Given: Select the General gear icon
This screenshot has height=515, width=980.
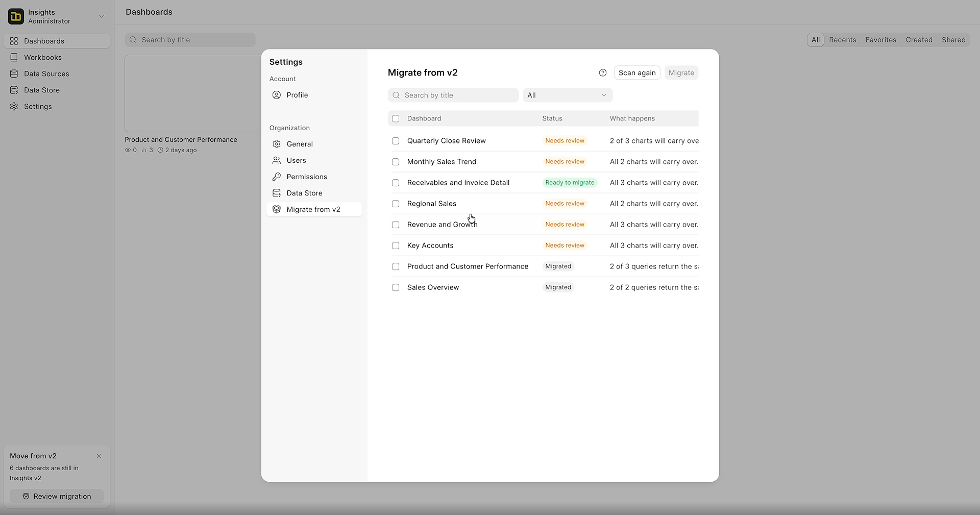Looking at the screenshot, I should 277,144.
